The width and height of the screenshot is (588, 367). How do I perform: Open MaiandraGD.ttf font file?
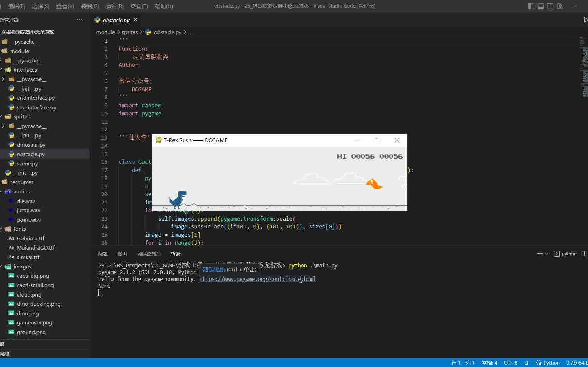pos(36,248)
